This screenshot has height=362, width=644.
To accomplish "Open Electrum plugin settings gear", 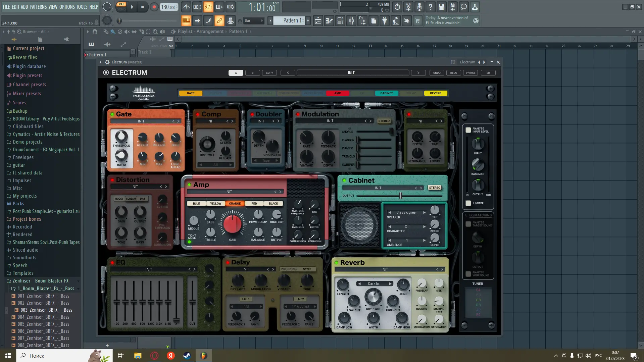I will point(107,62).
